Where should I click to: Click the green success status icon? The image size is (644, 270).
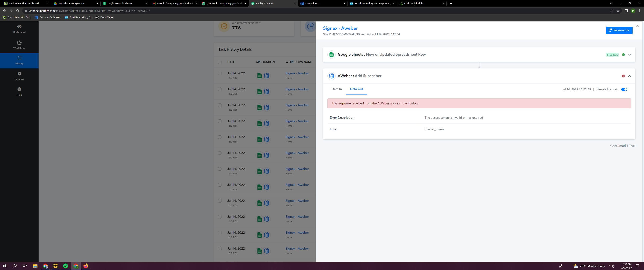pyautogui.click(x=623, y=55)
